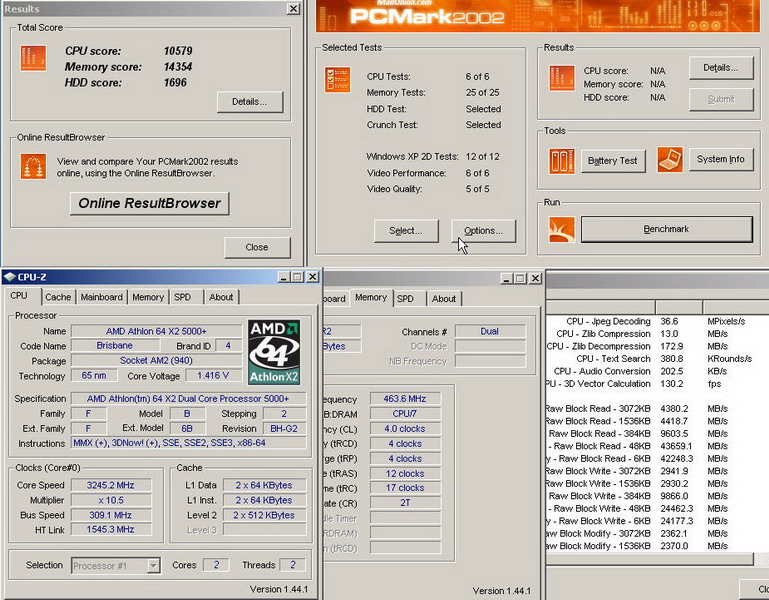Click the Bus Speed value 309.1 MHz
The height and width of the screenshot is (600, 769).
(x=111, y=515)
